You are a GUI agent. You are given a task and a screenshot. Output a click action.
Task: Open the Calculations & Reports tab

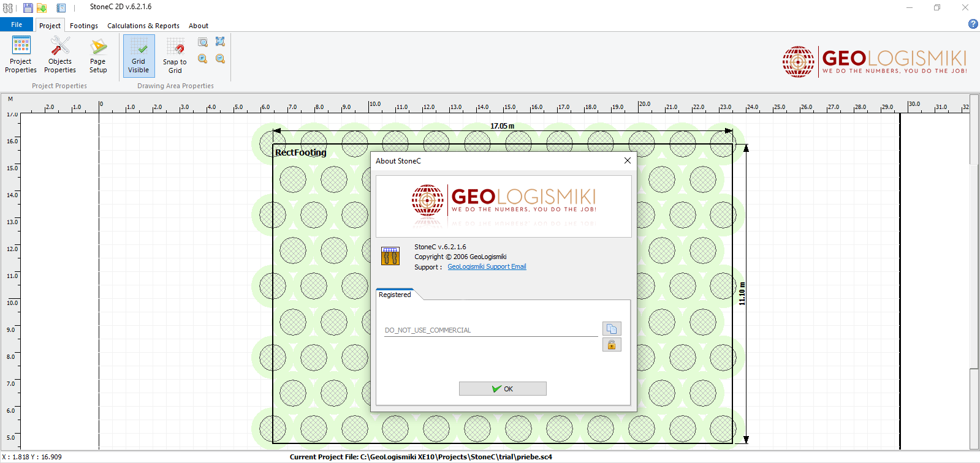click(x=143, y=26)
